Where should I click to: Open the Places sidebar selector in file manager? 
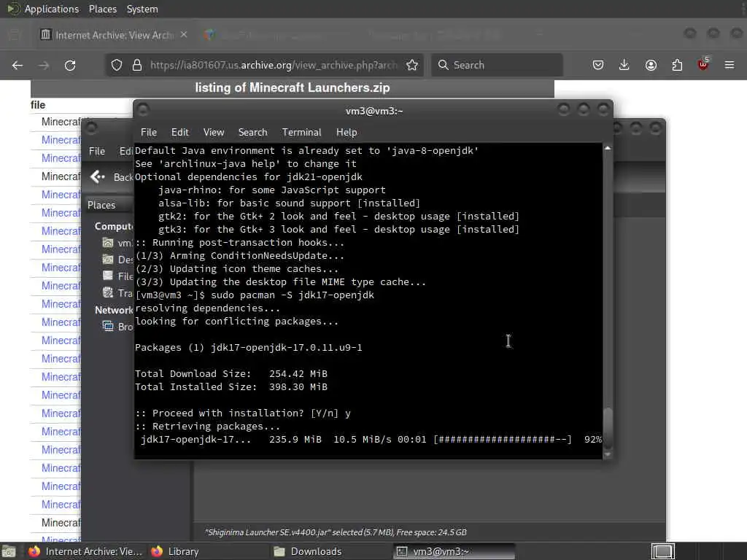pyautogui.click(x=109, y=205)
